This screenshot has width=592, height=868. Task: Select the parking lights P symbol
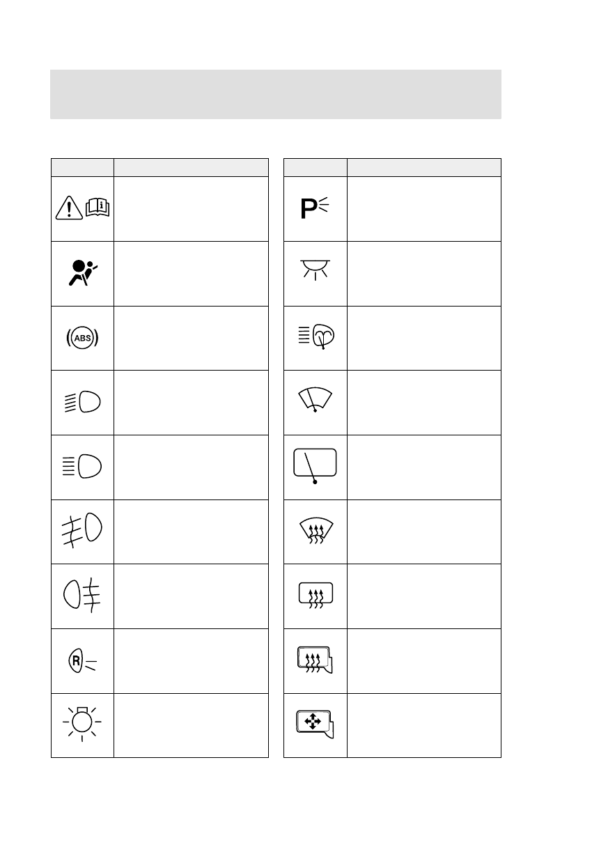(x=315, y=208)
